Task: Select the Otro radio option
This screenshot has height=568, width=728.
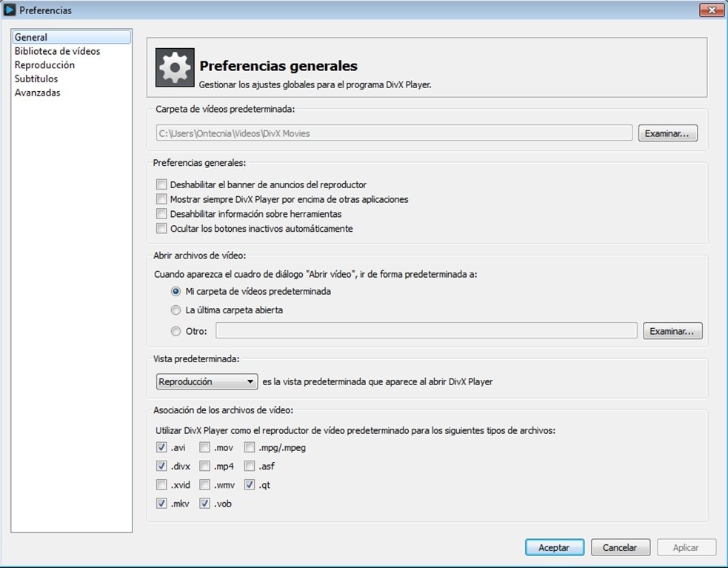Action: [176, 331]
